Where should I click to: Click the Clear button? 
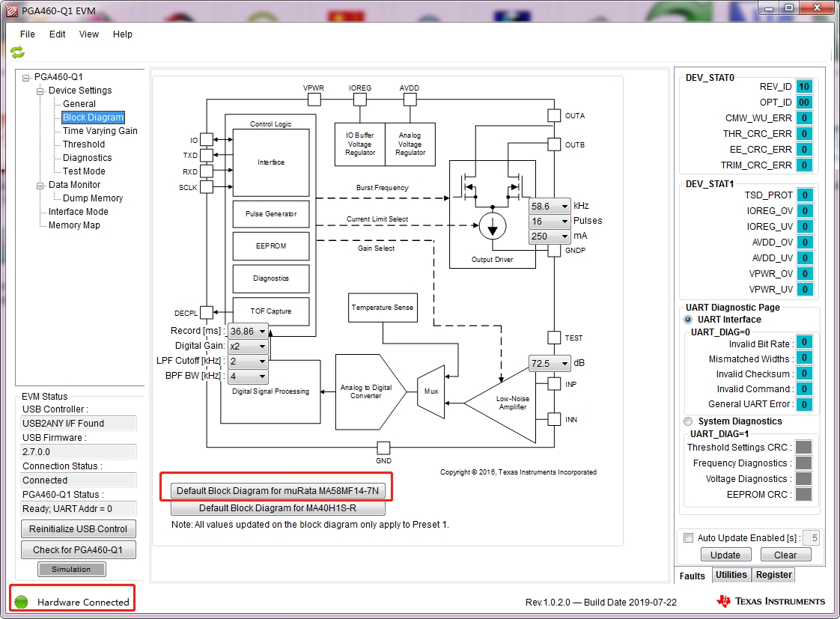[785, 555]
